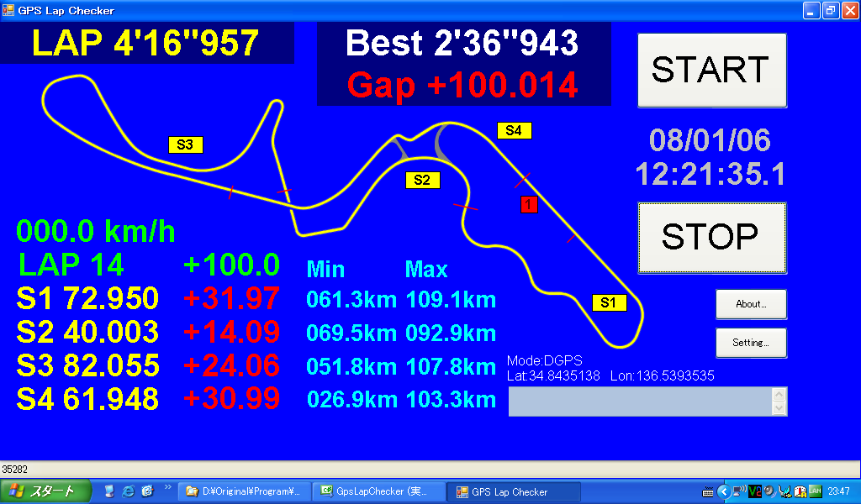The image size is (861, 504).
Task: Click the GPS Lap Checker title bar icon
Action: click(x=8, y=10)
